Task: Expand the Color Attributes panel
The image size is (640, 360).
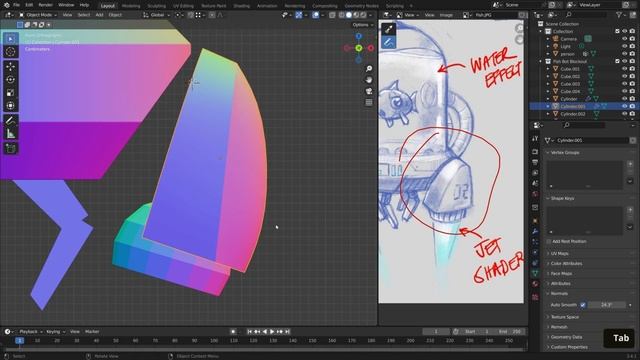Action: pos(566,264)
